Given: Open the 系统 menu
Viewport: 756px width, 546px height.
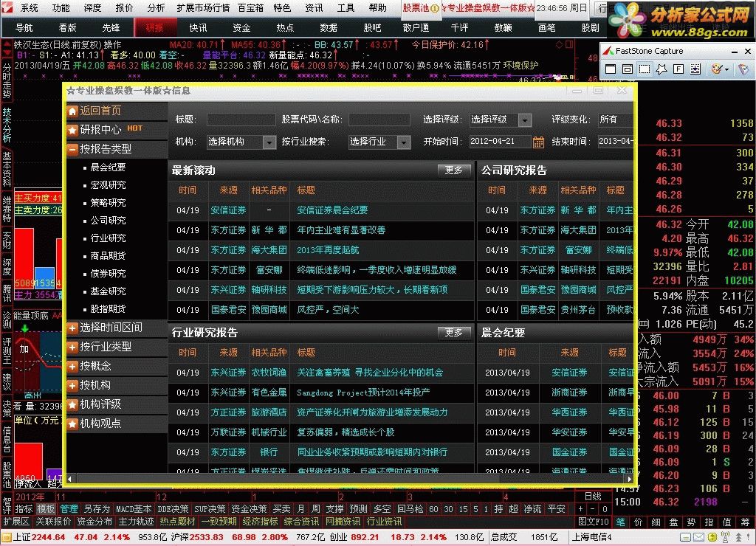Looking at the screenshot, I should [30, 7].
